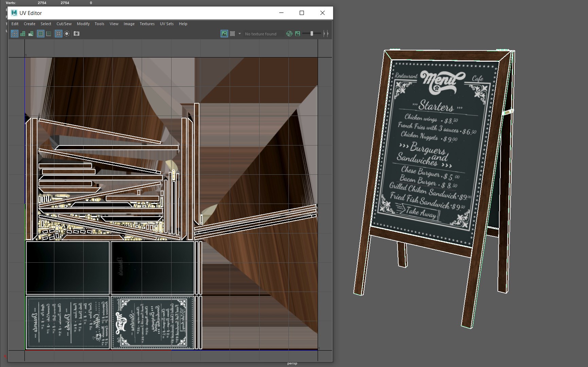Enable shaded UV shells display
The width and height of the screenshot is (588, 367).
click(23, 34)
